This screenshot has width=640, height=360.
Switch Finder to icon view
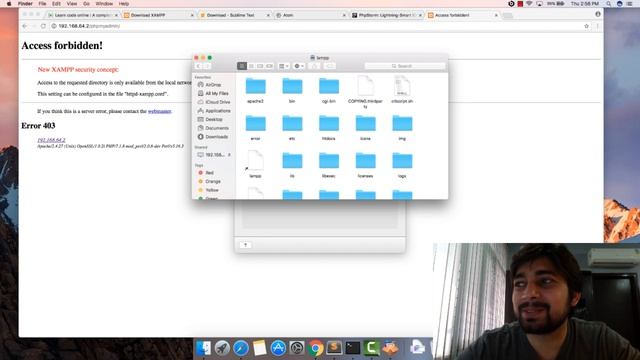tap(242, 66)
